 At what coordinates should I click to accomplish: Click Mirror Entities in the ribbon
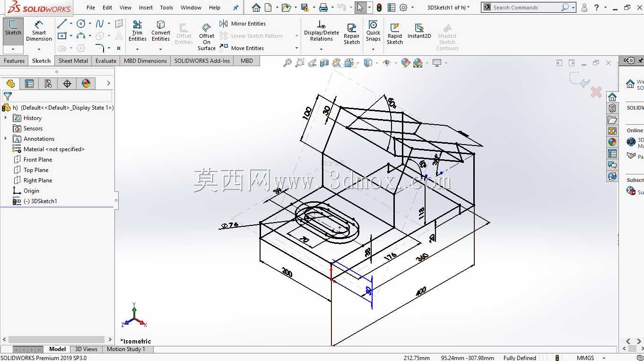click(243, 24)
